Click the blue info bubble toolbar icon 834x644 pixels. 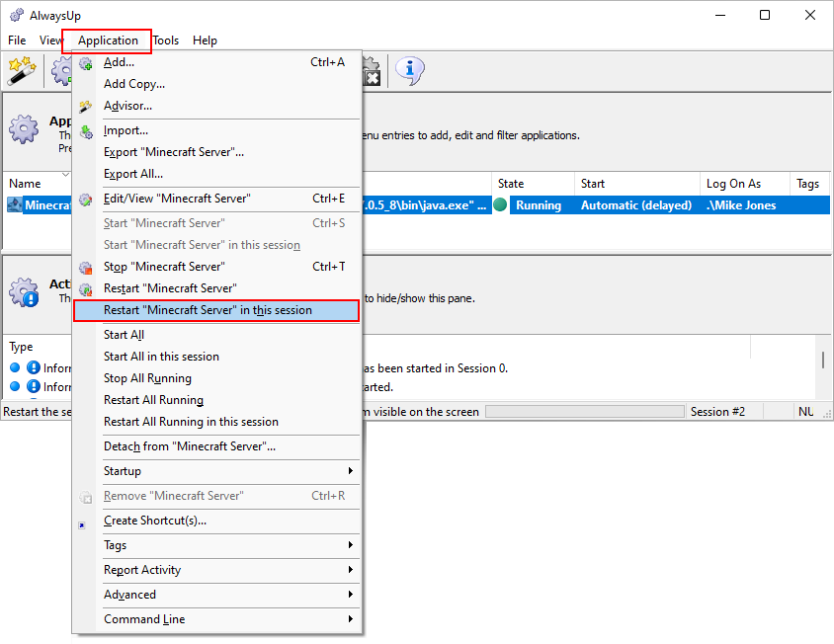pos(409,70)
